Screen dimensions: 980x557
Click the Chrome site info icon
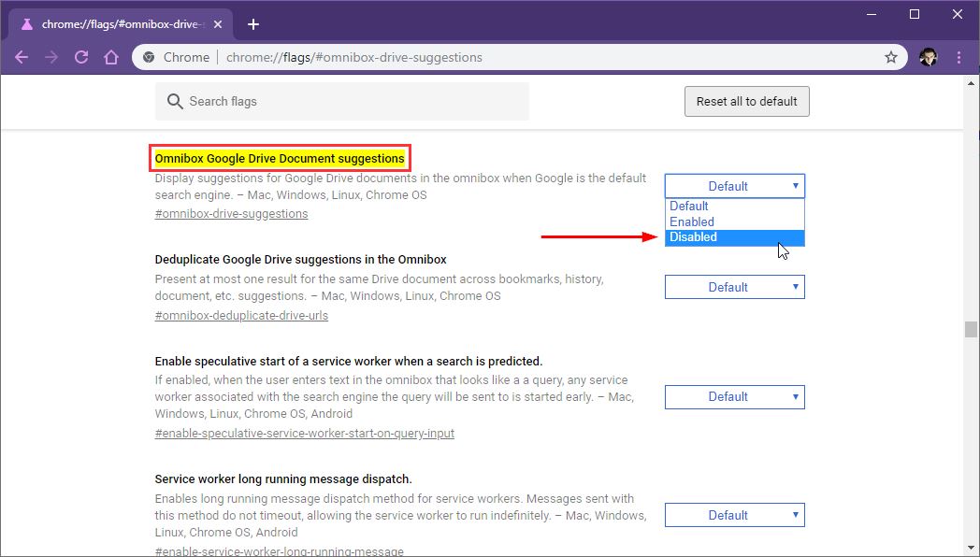pyautogui.click(x=148, y=57)
